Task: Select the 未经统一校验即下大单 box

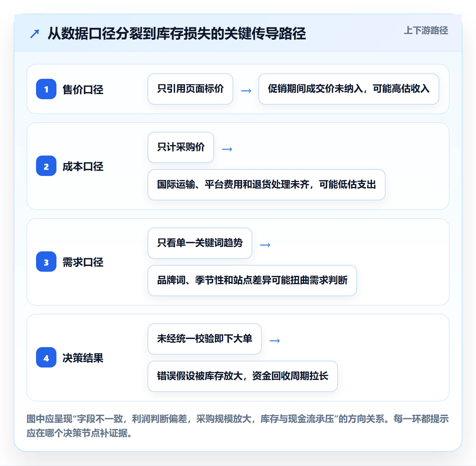Action: point(205,339)
